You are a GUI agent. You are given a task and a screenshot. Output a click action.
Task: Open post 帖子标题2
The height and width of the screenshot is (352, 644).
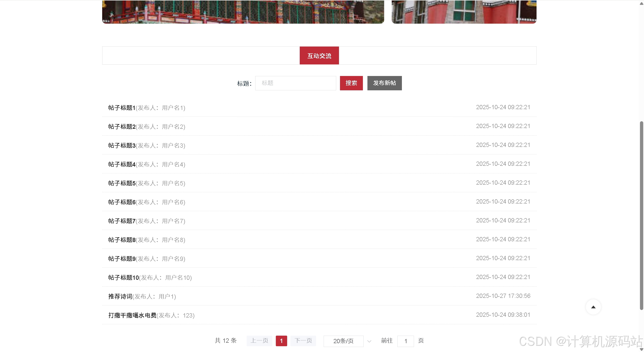click(122, 127)
